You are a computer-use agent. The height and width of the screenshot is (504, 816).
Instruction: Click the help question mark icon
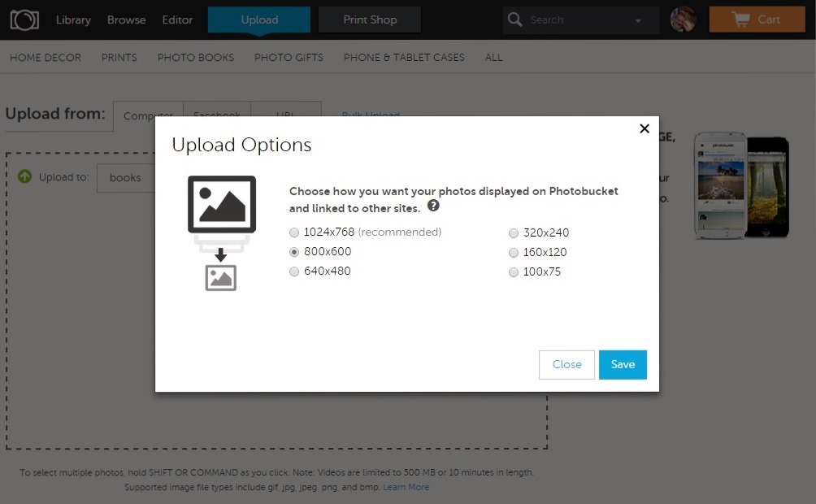(x=433, y=206)
